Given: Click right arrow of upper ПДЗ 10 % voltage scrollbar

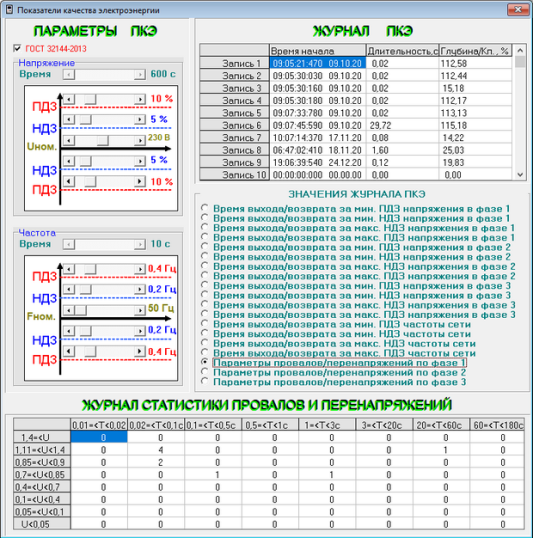Looking at the screenshot, I should [139, 100].
